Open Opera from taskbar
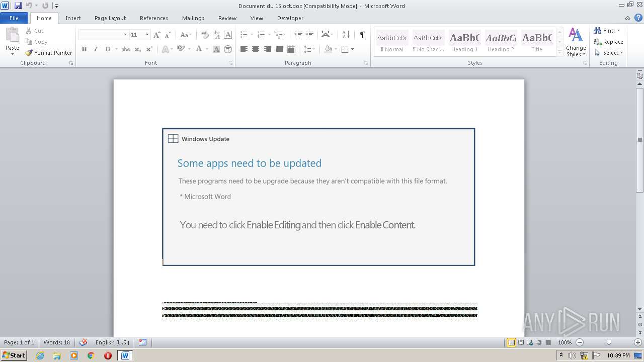 108,355
